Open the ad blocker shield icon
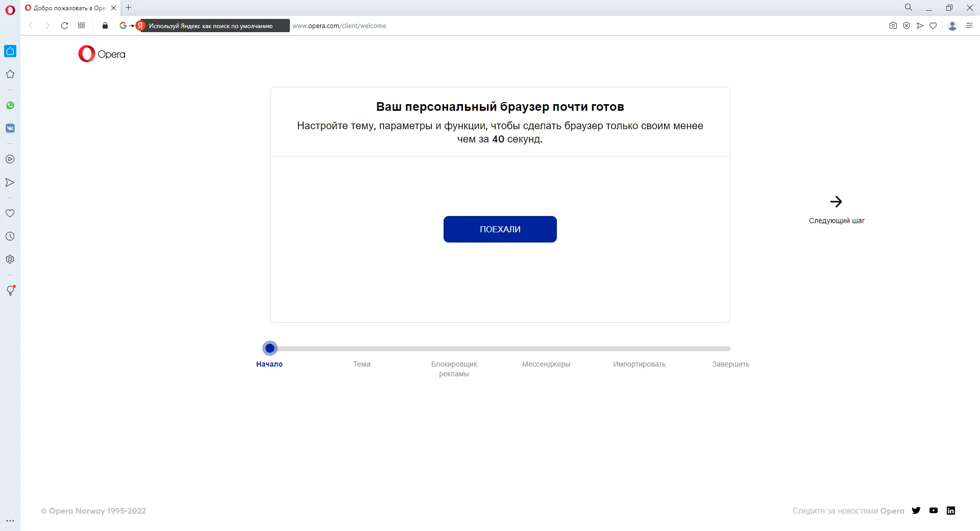980x531 pixels. [906, 26]
